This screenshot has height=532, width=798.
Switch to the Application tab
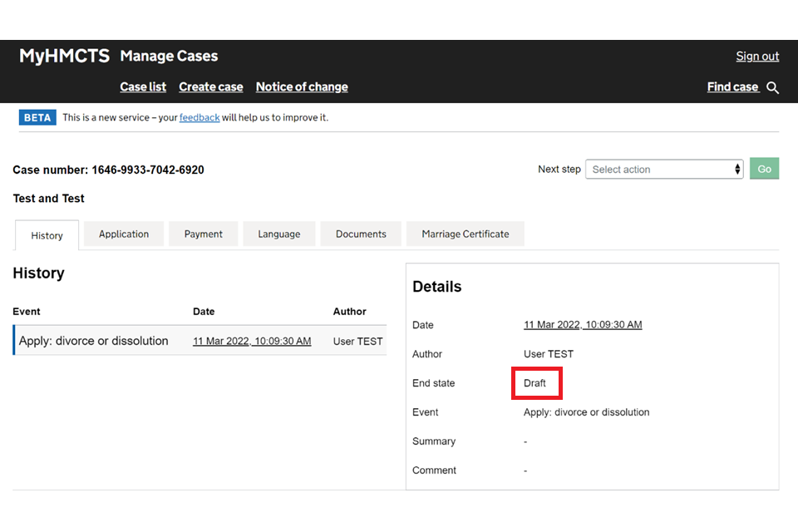tap(124, 234)
